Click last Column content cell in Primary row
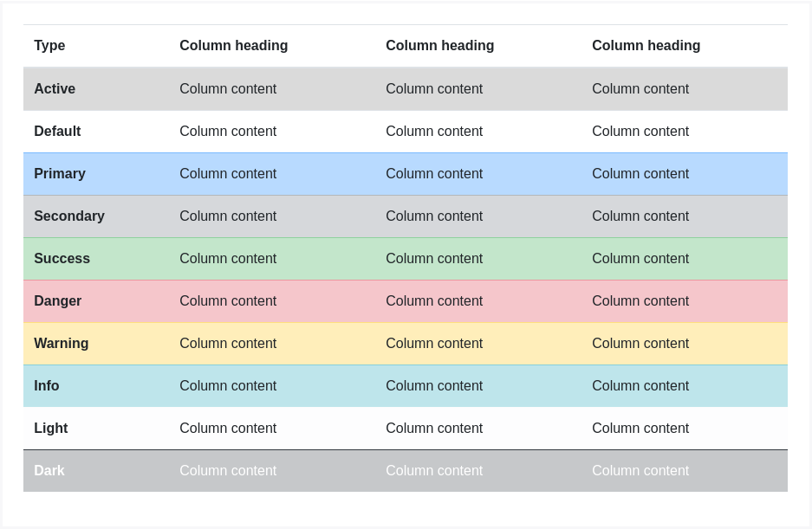Viewport: 812px width, 529px height. tap(640, 174)
